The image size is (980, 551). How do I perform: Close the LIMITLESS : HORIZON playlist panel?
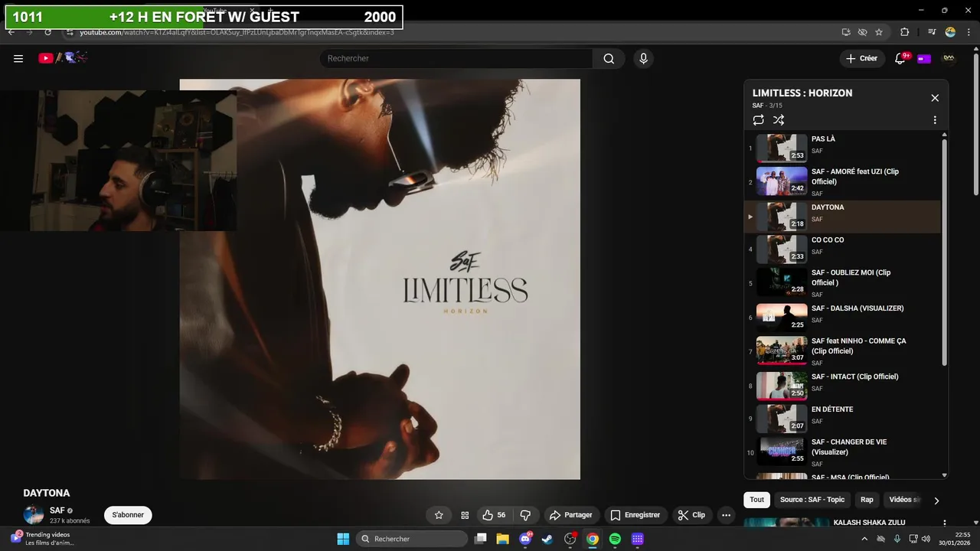935,98
